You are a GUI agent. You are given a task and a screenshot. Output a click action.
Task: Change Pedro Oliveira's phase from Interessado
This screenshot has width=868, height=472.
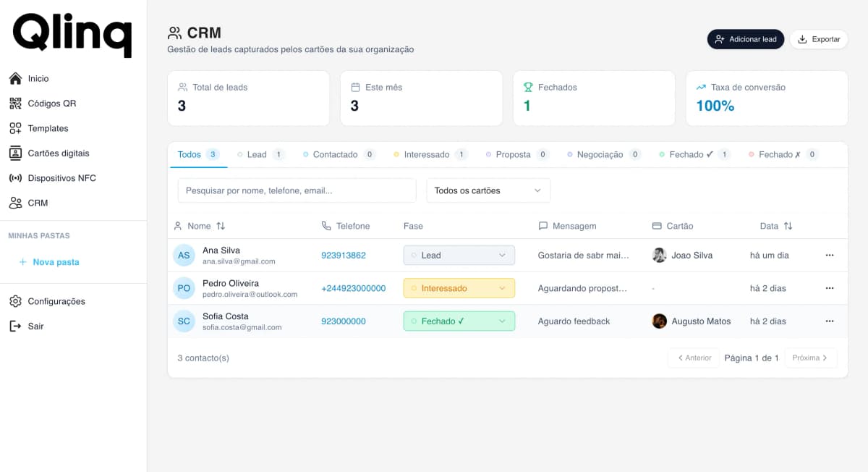pyautogui.click(x=459, y=288)
